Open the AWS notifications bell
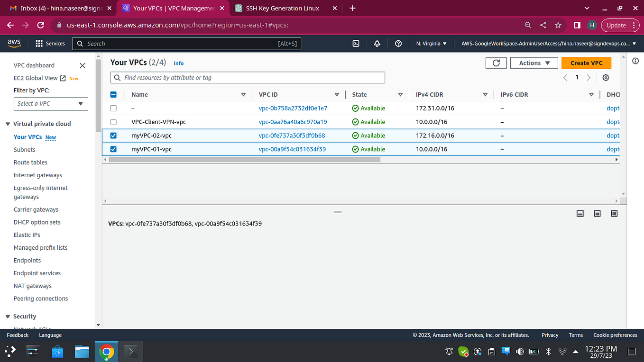This screenshot has height=362, width=644. tap(377, 43)
